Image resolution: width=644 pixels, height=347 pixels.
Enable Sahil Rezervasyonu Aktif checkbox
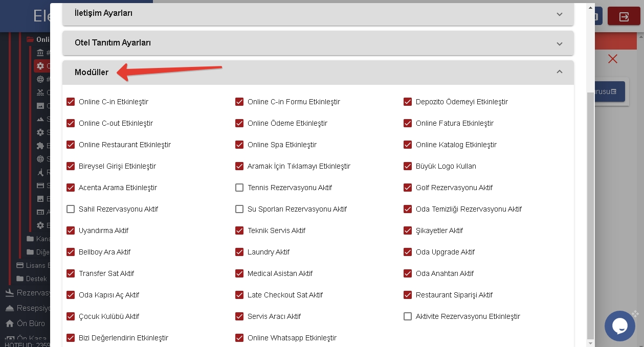(x=71, y=209)
